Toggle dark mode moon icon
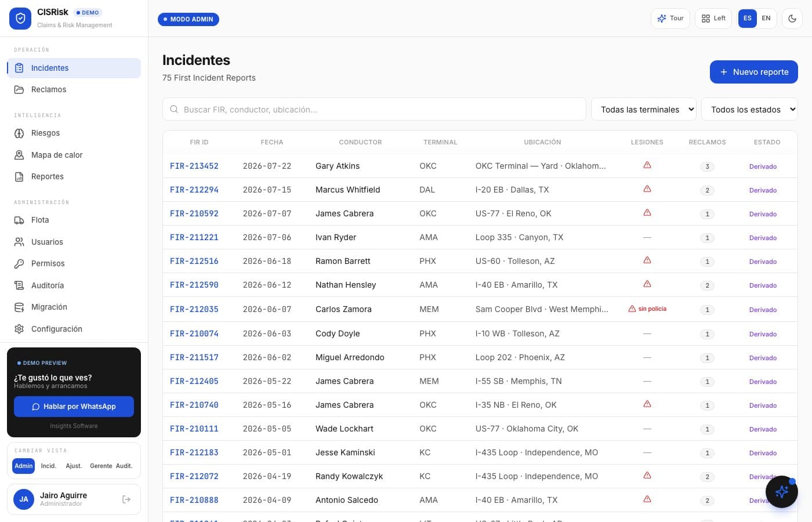The width and height of the screenshot is (812, 522). 792,19
